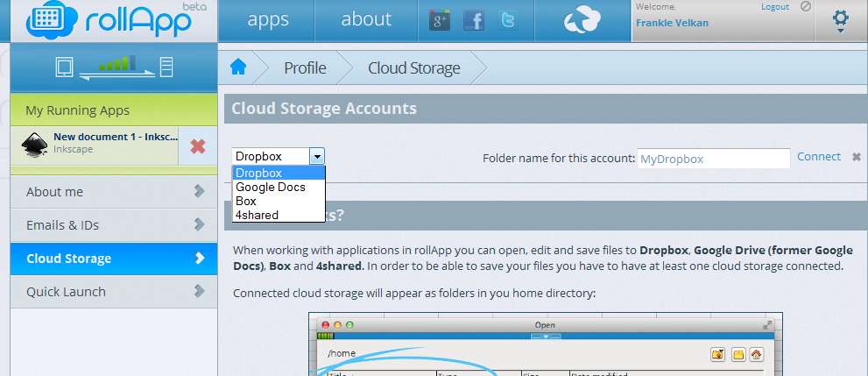Viewport: 868px width, 376px height.
Task: Open the settings gear icon
Action: tap(839, 19)
